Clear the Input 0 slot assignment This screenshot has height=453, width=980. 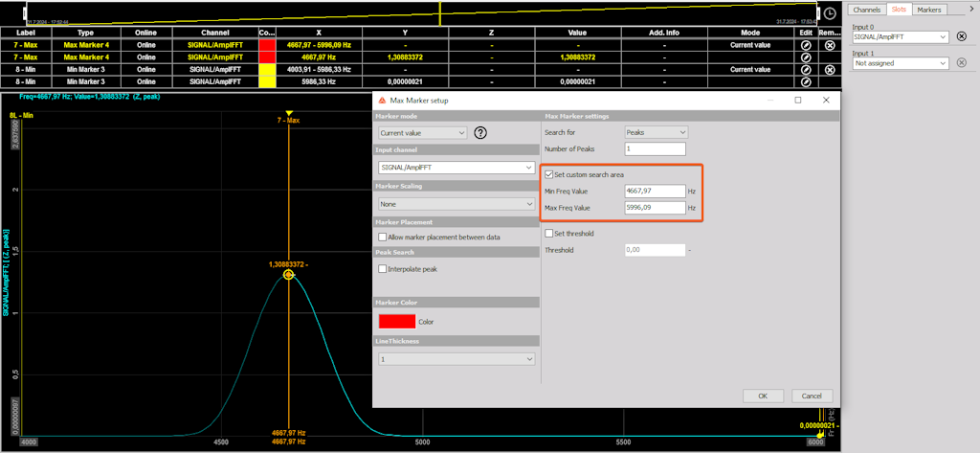961,37
